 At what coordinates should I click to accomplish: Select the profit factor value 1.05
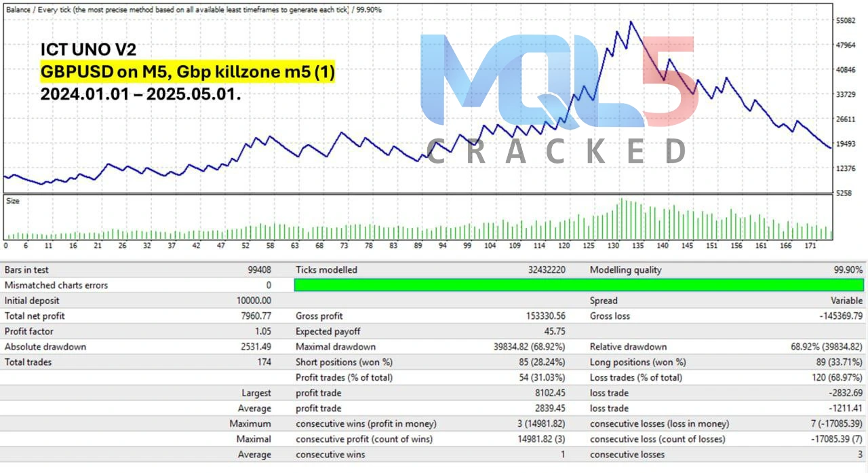(264, 331)
